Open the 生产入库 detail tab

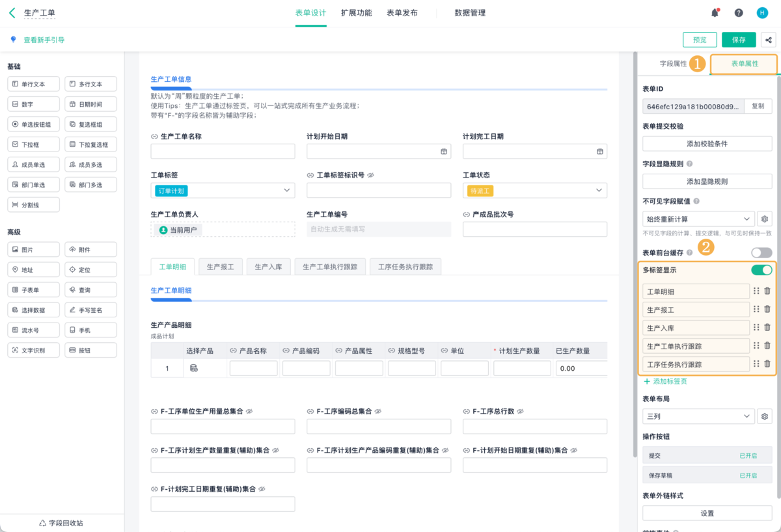(268, 266)
